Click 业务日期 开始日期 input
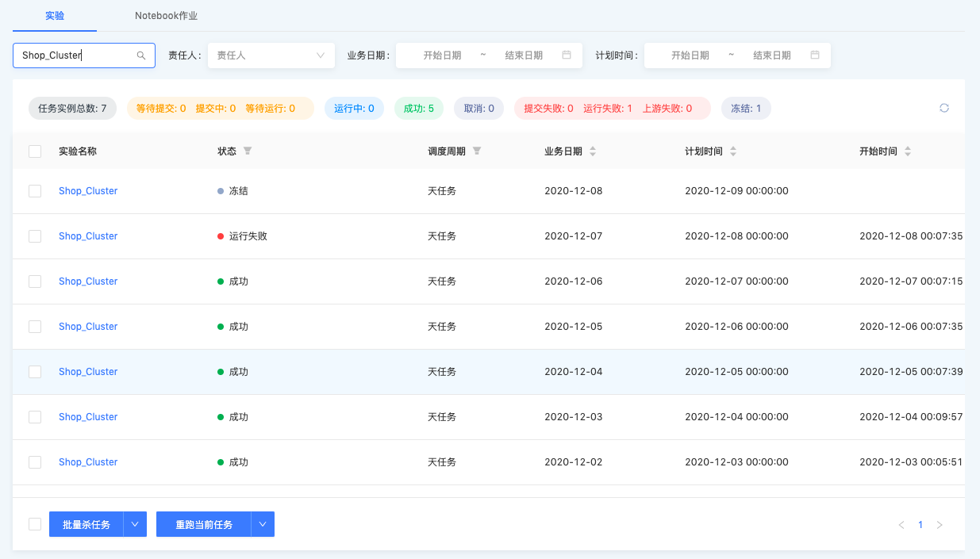 tap(442, 56)
